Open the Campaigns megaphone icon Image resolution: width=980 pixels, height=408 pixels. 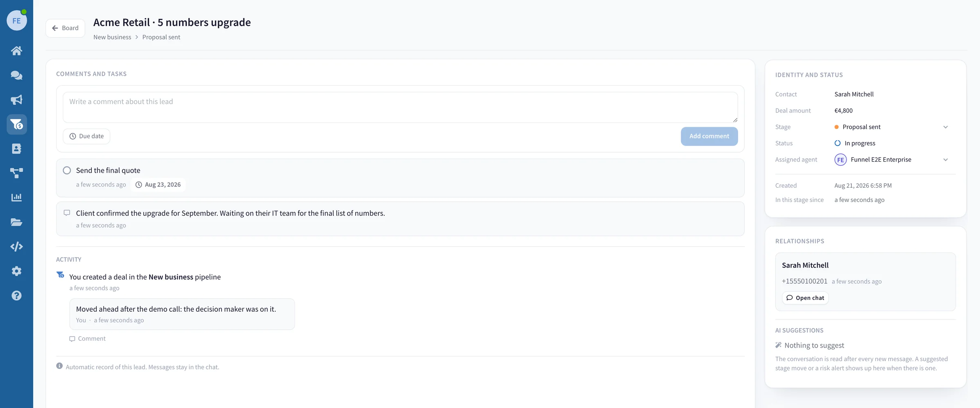[17, 100]
